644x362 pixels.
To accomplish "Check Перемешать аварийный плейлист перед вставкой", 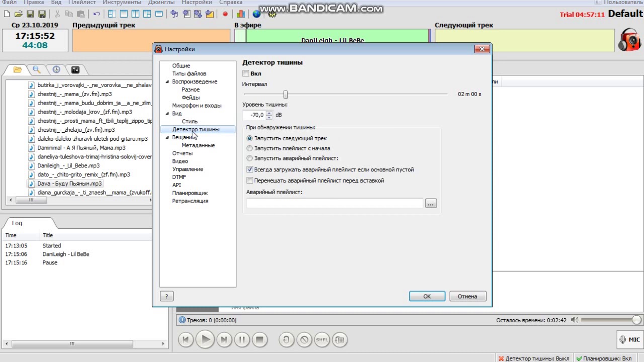I will [x=250, y=180].
